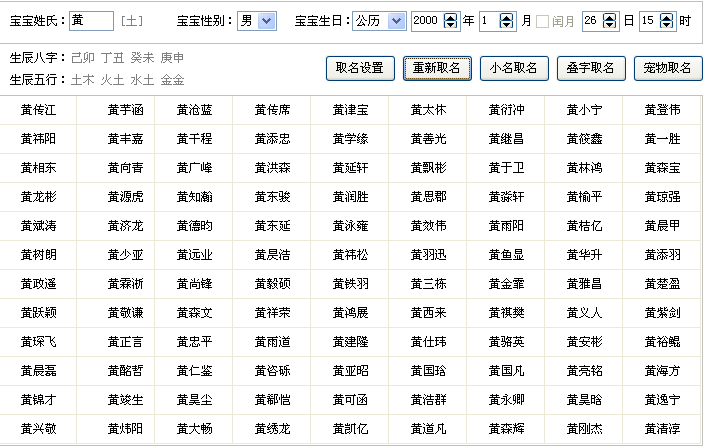Select the name 黄雅昌

click(584, 284)
